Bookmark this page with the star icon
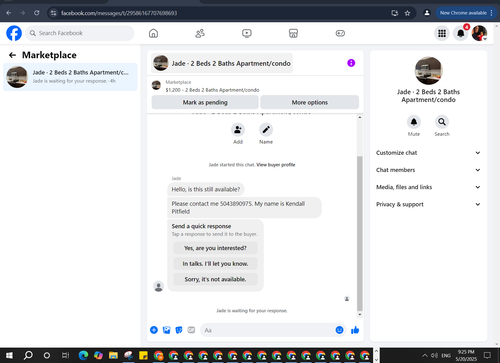The width and height of the screenshot is (500, 363). click(407, 13)
